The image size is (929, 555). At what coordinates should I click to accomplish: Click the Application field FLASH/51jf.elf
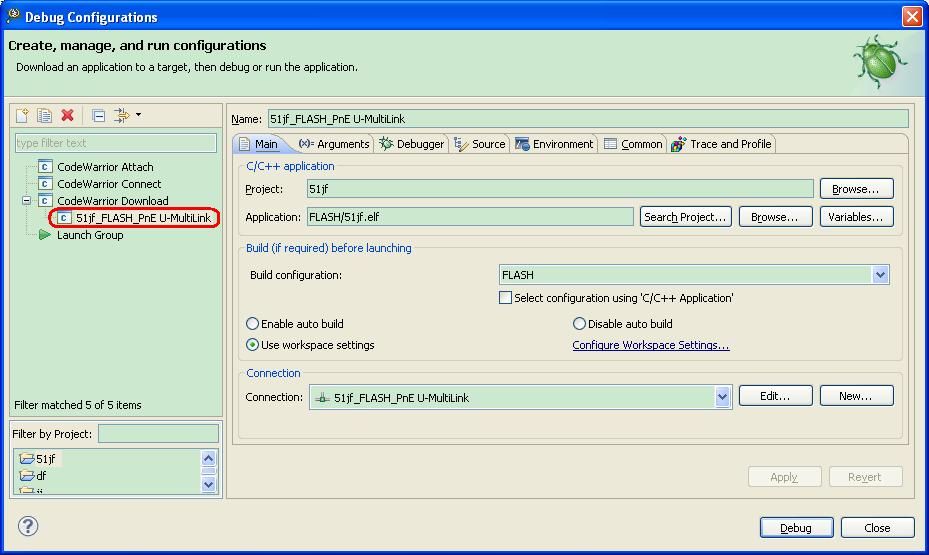pyautogui.click(x=470, y=217)
